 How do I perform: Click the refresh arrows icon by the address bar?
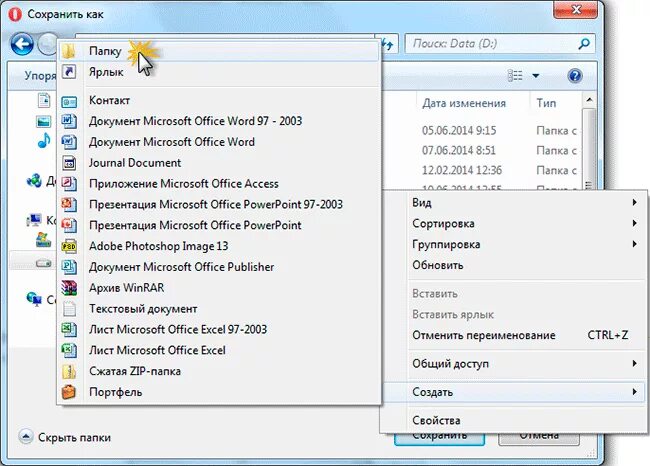pyautogui.click(x=387, y=44)
